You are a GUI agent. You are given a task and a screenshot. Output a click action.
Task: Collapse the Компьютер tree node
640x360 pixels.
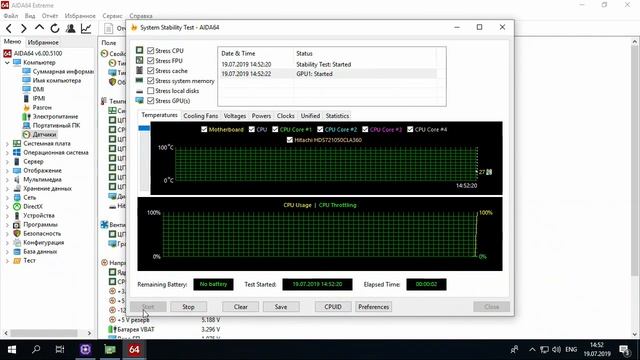(7, 63)
